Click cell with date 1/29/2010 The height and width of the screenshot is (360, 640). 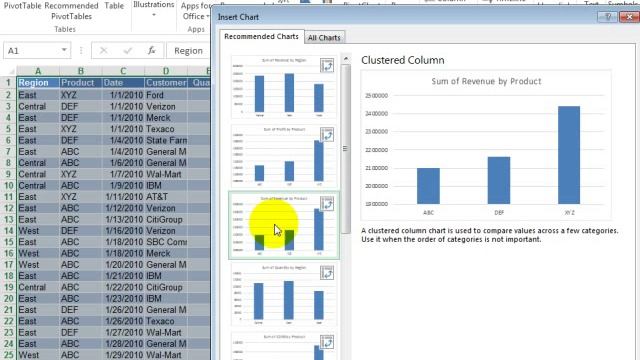click(x=123, y=355)
